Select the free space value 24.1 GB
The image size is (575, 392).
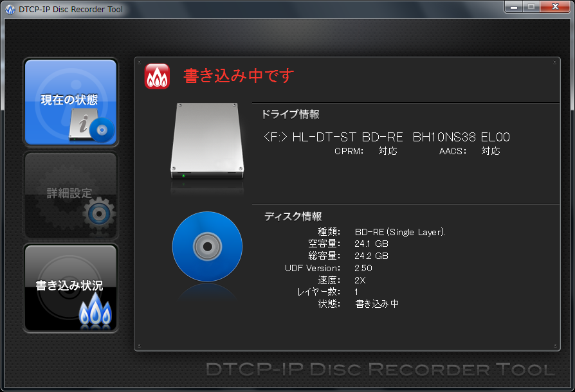tap(371, 244)
